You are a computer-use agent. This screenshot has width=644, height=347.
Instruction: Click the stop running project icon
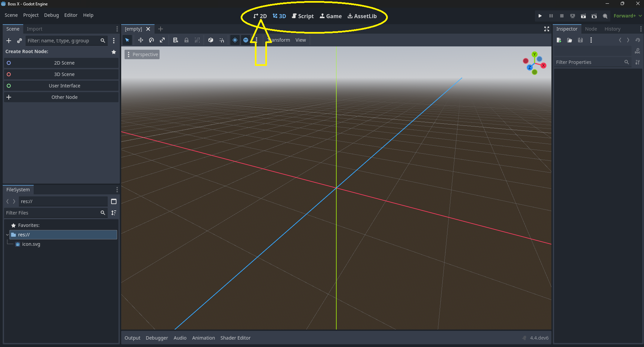562,16
